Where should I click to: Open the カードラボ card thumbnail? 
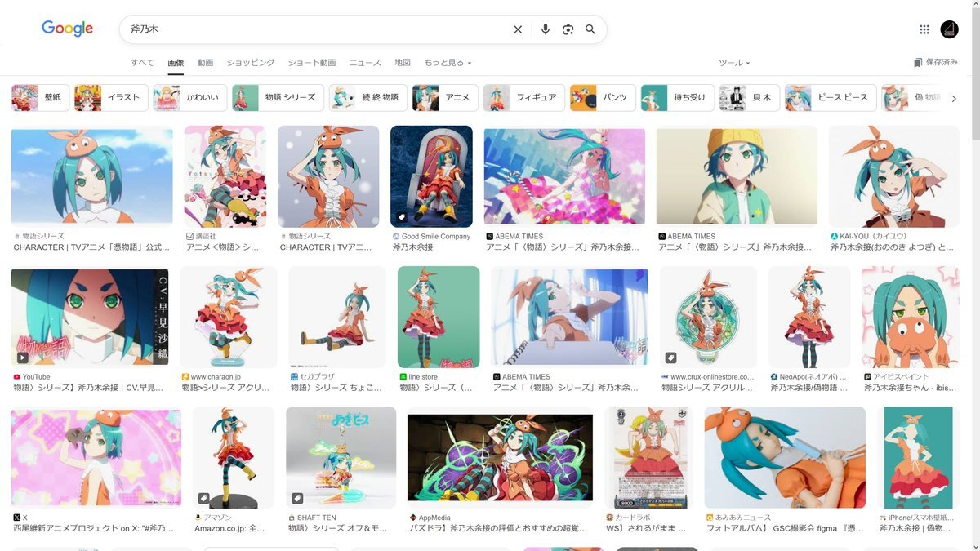(x=648, y=458)
